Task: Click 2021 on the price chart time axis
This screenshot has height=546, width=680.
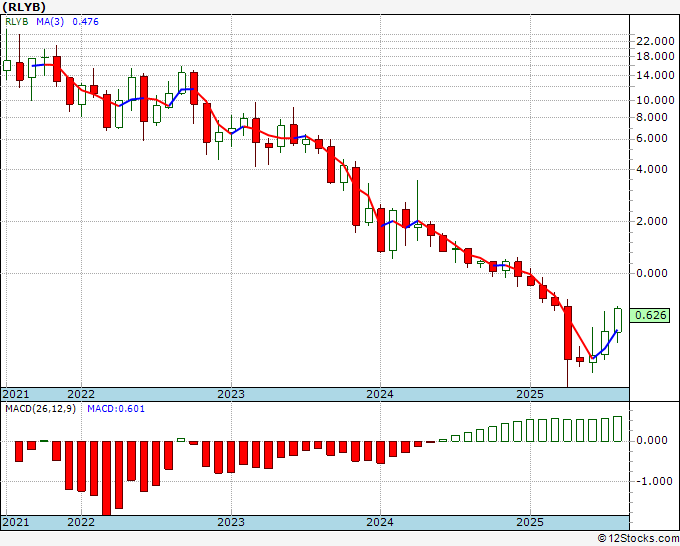Action: click(x=16, y=394)
